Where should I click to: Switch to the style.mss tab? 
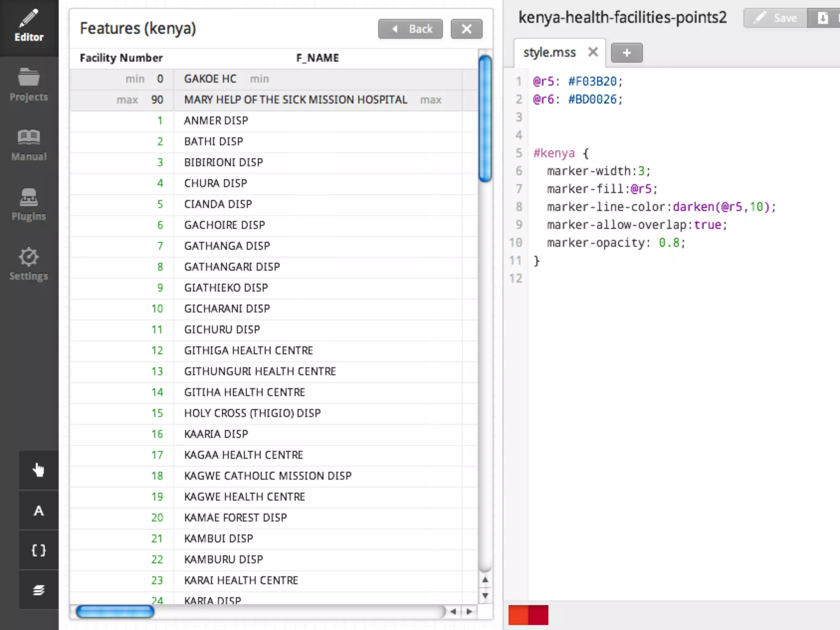(x=550, y=52)
